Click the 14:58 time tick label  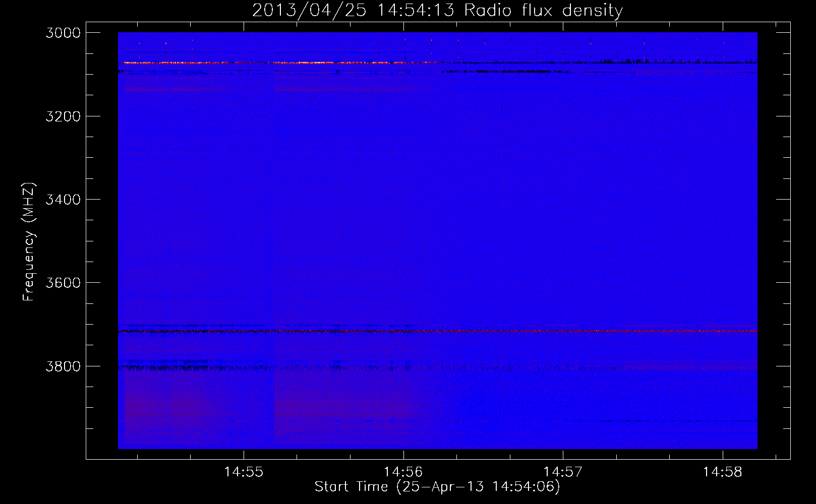point(723,472)
